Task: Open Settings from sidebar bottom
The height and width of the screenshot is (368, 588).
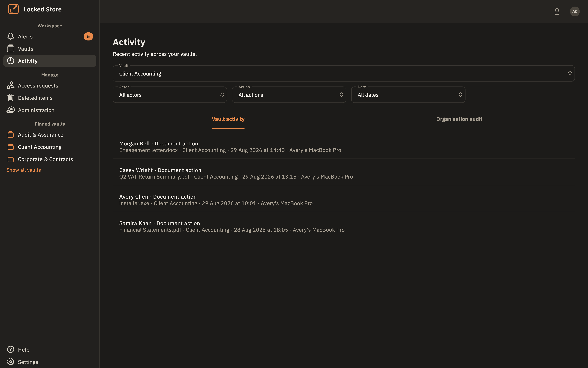Action: [x=50, y=362]
